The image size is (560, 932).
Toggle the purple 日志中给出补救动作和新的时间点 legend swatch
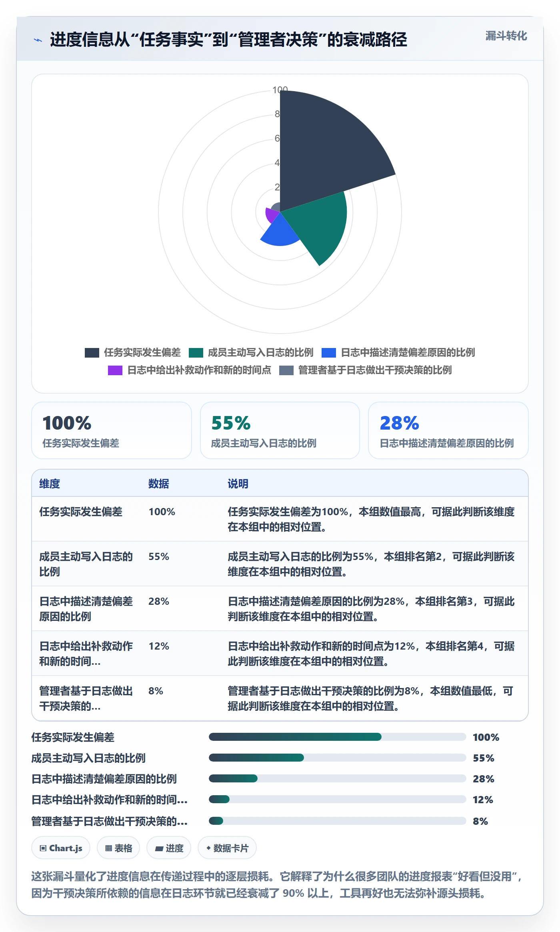(115, 370)
